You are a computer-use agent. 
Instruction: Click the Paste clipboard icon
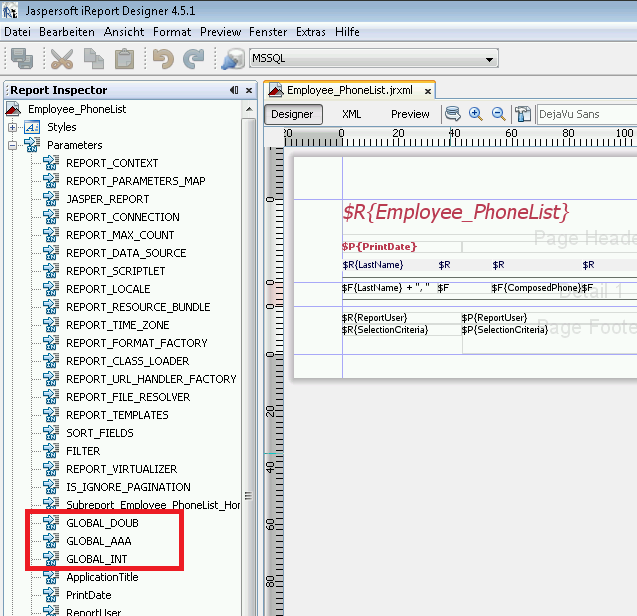(124, 59)
